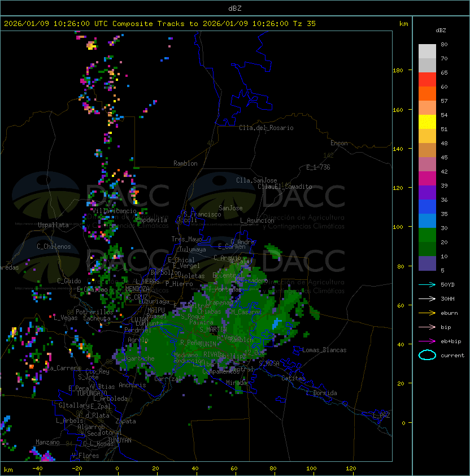The height and width of the screenshot is (476, 470).
Task: Click the Anchoris map label
Action: pyautogui.click(x=132, y=385)
